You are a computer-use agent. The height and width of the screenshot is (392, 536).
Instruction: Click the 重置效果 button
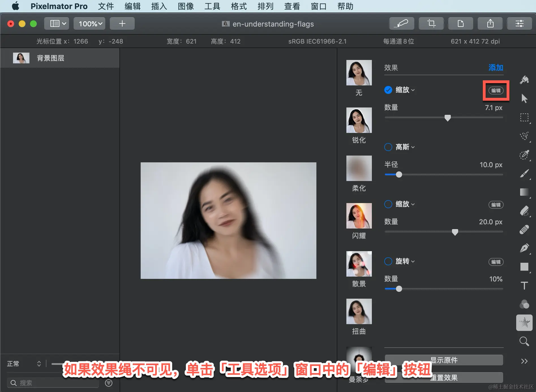(x=444, y=378)
